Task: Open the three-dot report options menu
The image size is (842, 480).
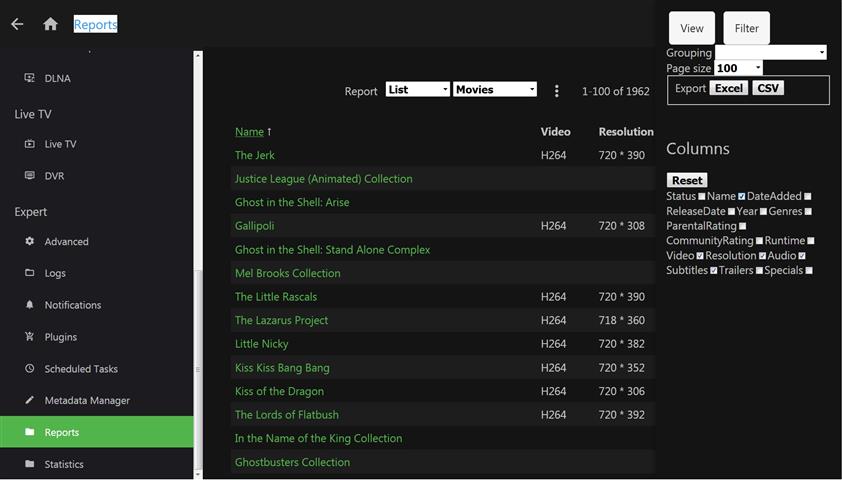Action: tap(557, 91)
